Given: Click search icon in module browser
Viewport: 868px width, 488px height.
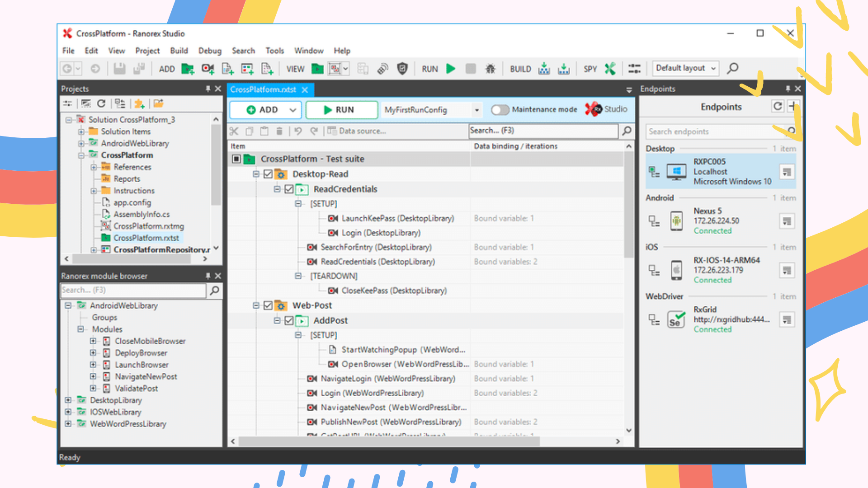Looking at the screenshot, I should [215, 290].
